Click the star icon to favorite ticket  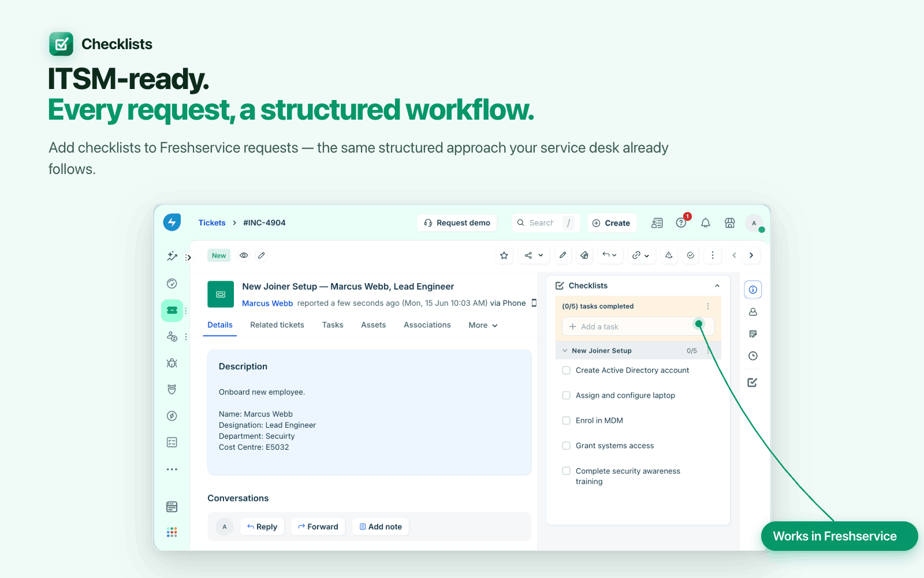(504, 255)
